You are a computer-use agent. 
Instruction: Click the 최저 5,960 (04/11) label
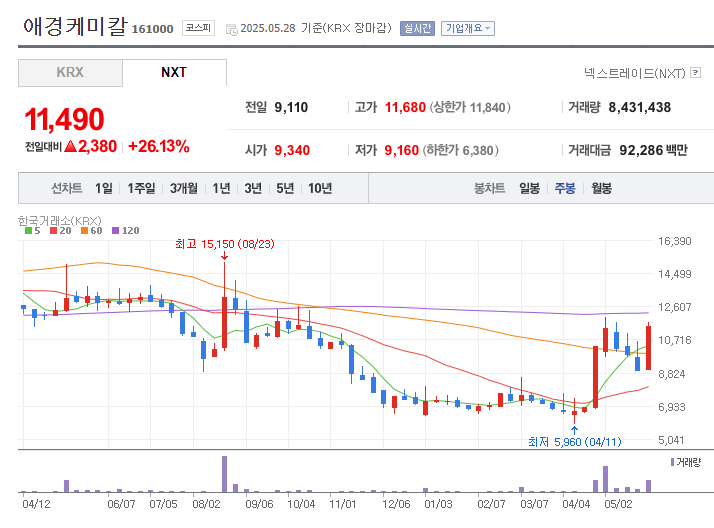coord(575,442)
